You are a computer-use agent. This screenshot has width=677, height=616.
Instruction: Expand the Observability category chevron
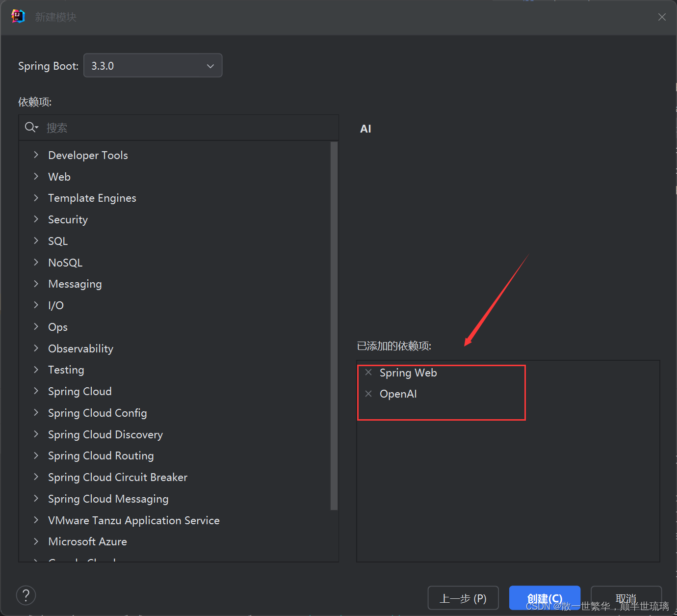(36, 348)
